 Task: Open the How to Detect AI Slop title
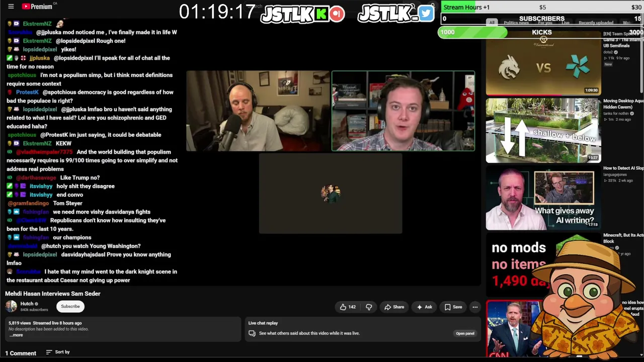(x=623, y=168)
